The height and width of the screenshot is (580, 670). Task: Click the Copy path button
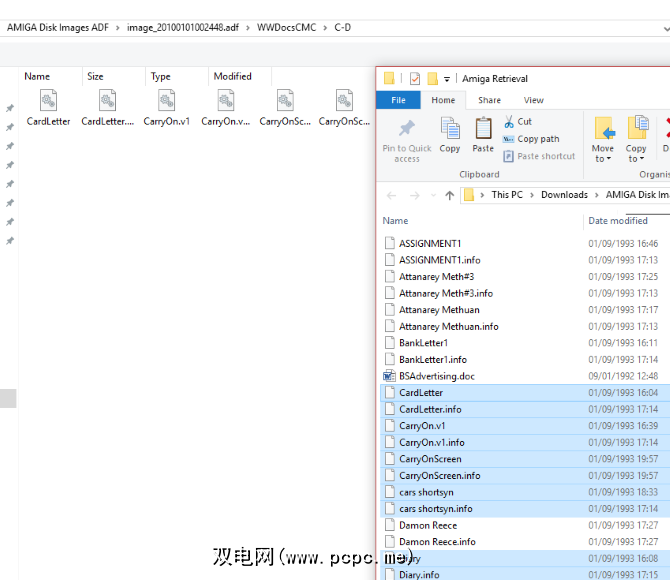pyautogui.click(x=532, y=139)
